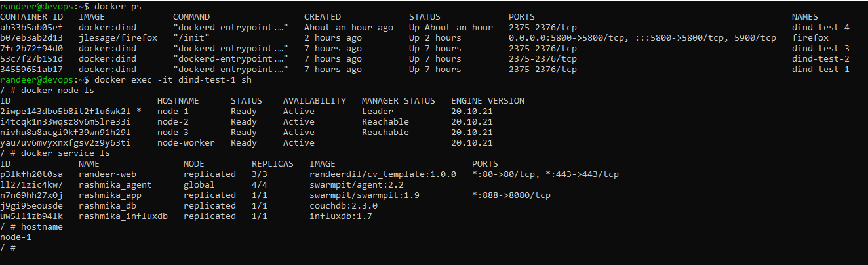Click hostname node-worker
Screen dimensions: 868x265
tap(186, 143)
